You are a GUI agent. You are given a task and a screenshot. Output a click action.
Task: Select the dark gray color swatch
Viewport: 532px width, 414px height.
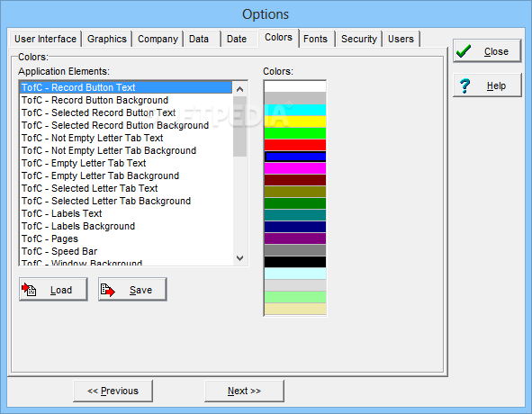(295, 250)
